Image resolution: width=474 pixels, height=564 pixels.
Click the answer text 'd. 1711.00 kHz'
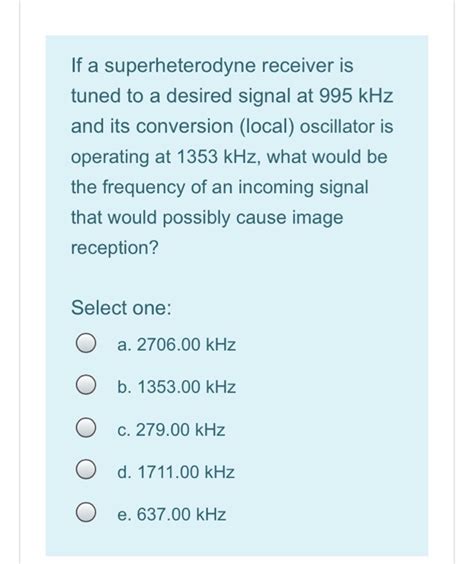(176, 472)
